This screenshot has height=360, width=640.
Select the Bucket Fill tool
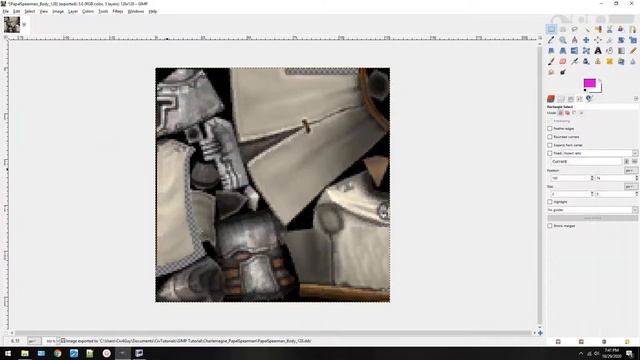click(x=609, y=51)
